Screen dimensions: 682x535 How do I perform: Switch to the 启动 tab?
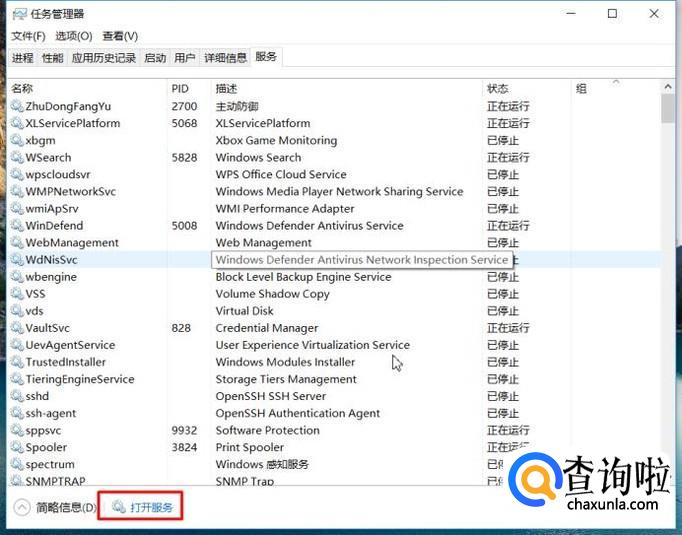click(155, 58)
